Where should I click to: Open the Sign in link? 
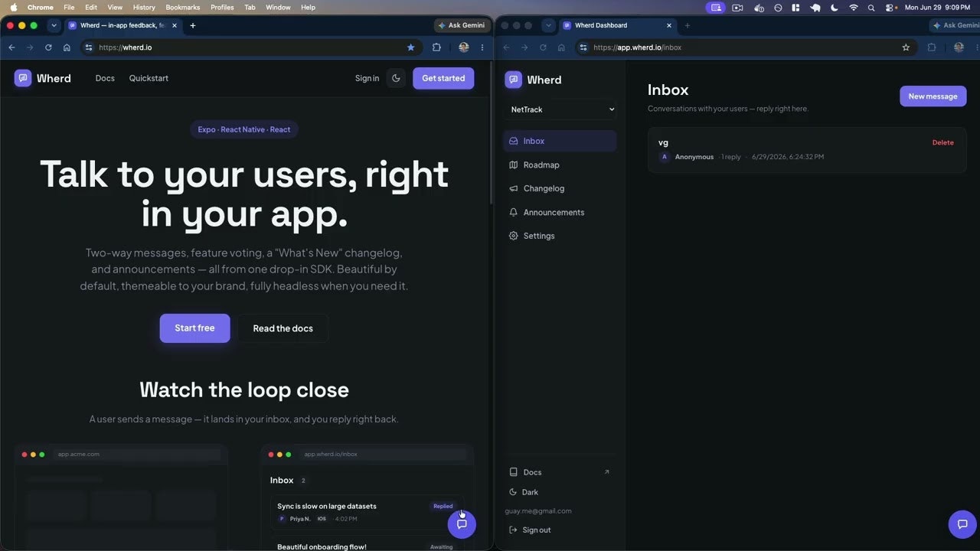pos(367,78)
